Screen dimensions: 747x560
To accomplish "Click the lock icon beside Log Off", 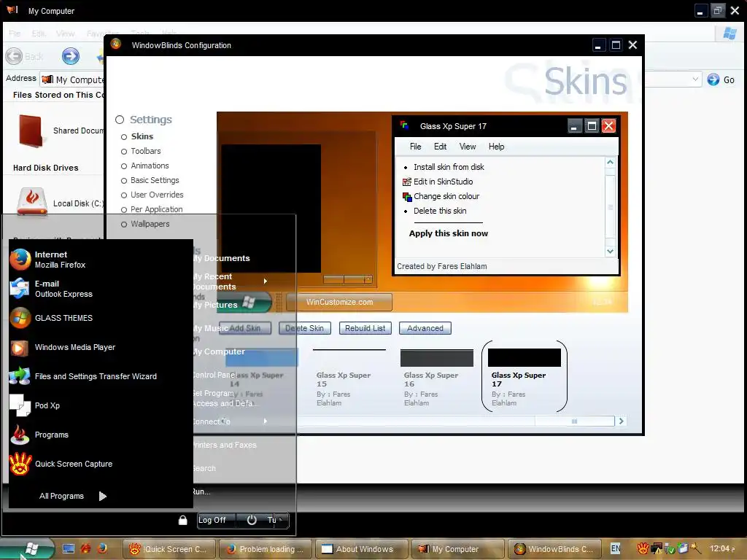I will pyautogui.click(x=183, y=520).
